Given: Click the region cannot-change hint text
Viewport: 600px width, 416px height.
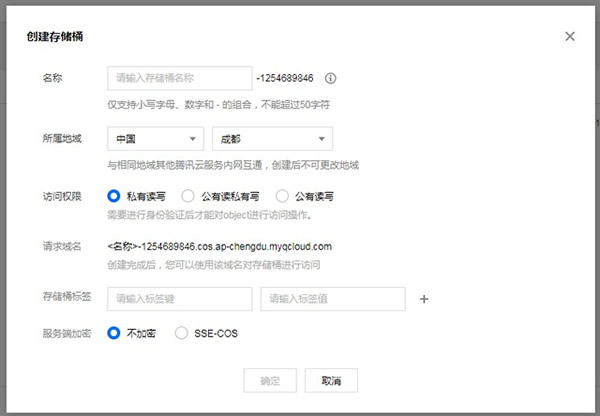Looking at the screenshot, I should 232,164.
